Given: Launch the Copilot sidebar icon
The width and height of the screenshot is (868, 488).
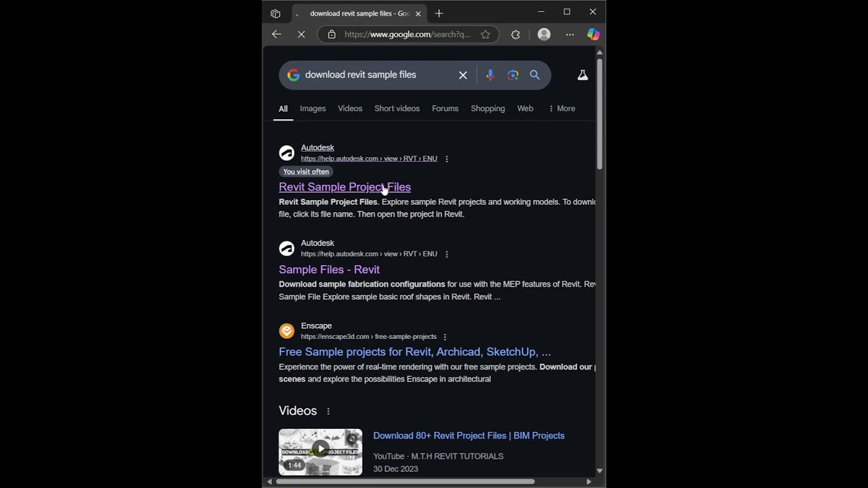Looking at the screenshot, I should point(593,35).
